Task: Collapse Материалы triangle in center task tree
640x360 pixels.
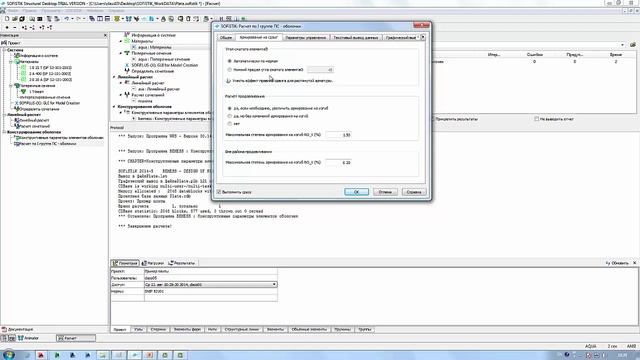Action: click(121, 41)
